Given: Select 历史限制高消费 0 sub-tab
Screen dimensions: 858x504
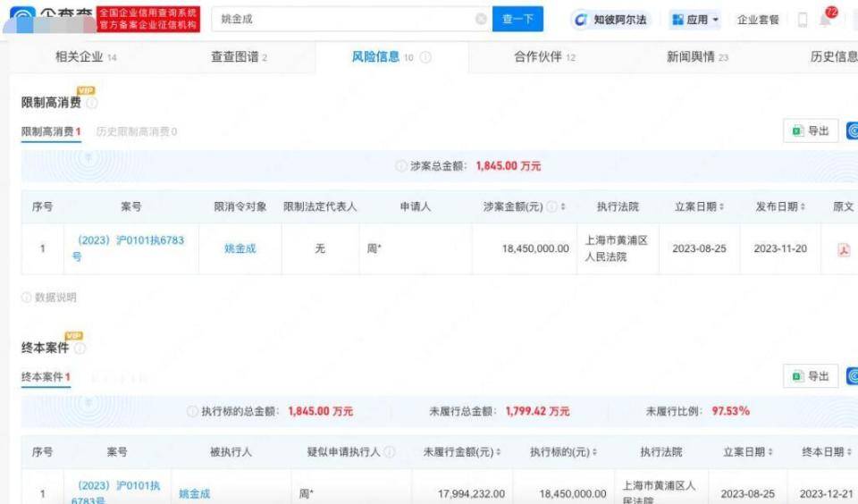Looking at the screenshot, I should 136,132.
